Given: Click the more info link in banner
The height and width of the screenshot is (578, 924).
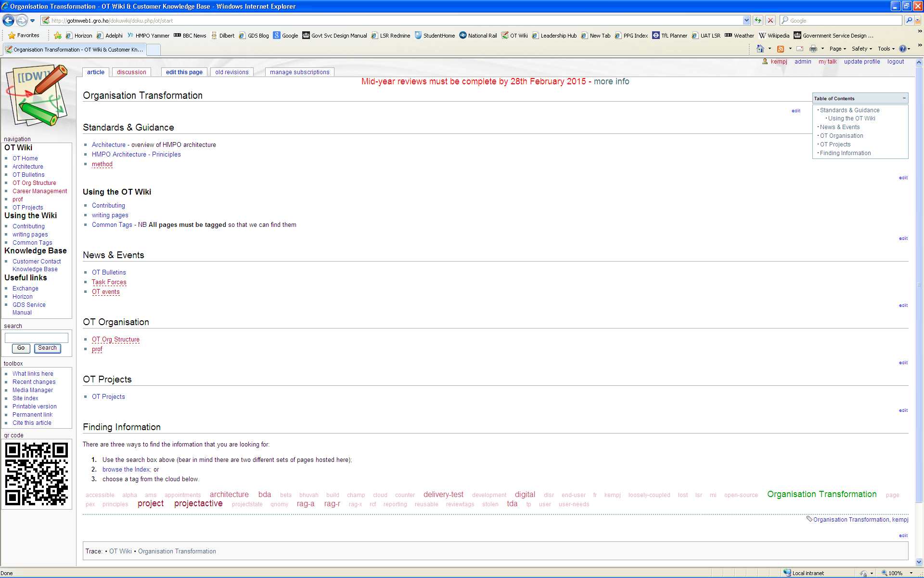Looking at the screenshot, I should tap(612, 81).
